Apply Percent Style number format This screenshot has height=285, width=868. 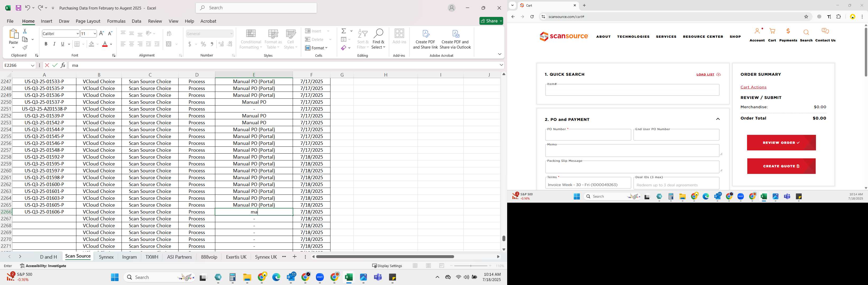coord(203,44)
